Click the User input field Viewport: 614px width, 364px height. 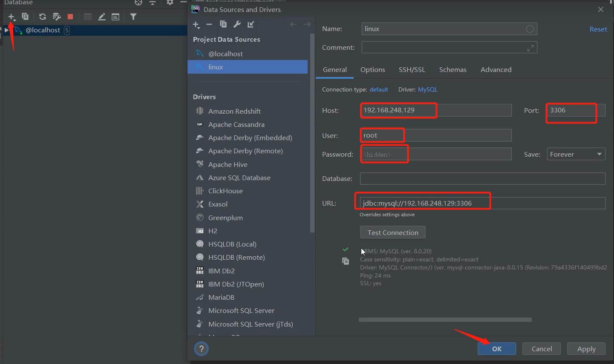[436, 135]
